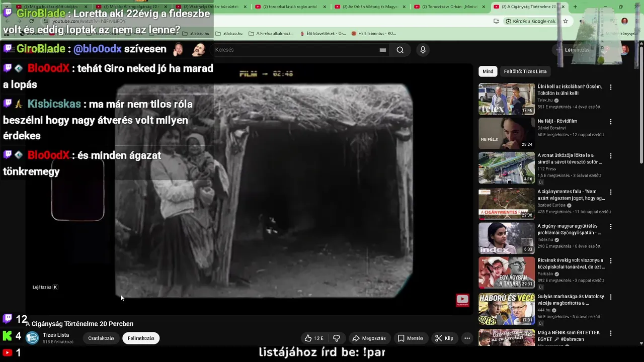644x362 pixels.
Task: Close the 'Toroczkai vs Orbán' tab
Action: pyautogui.click(x=483, y=7)
